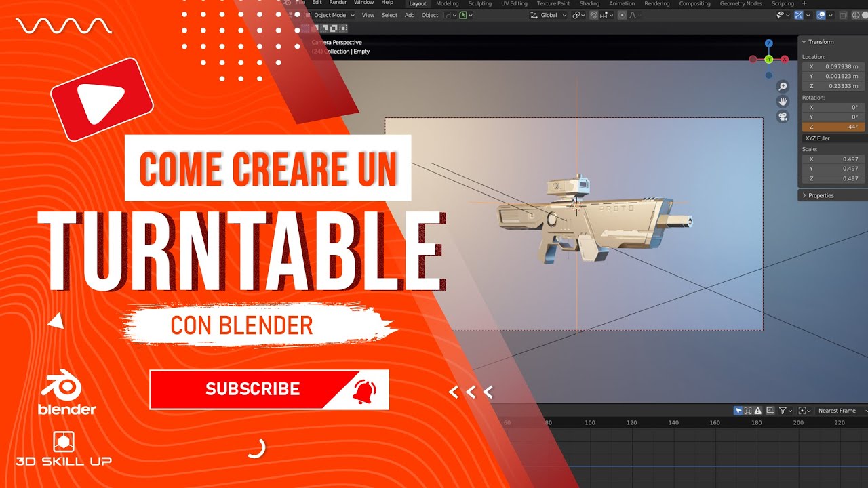Open the overlays options dropdown arrow
The image size is (868, 488).
(x=831, y=15)
